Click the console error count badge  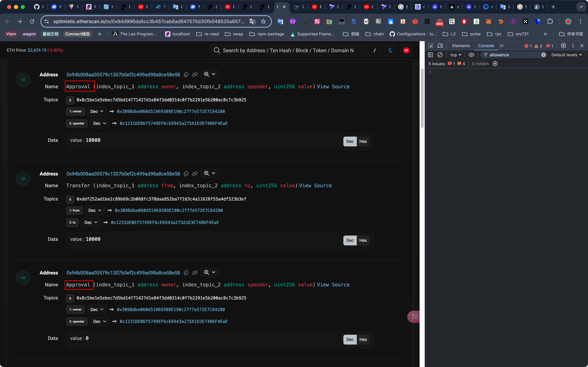click(x=528, y=46)
